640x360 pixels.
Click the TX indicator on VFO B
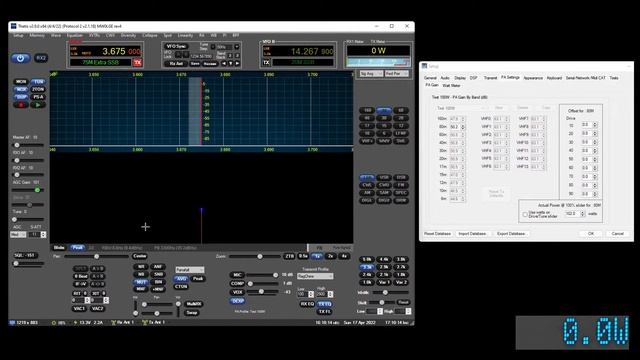pyautogui.click(x=266, y=62)
